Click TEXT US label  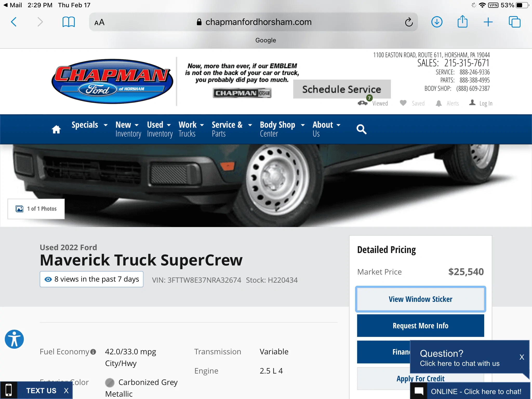[x=41, y=390]
